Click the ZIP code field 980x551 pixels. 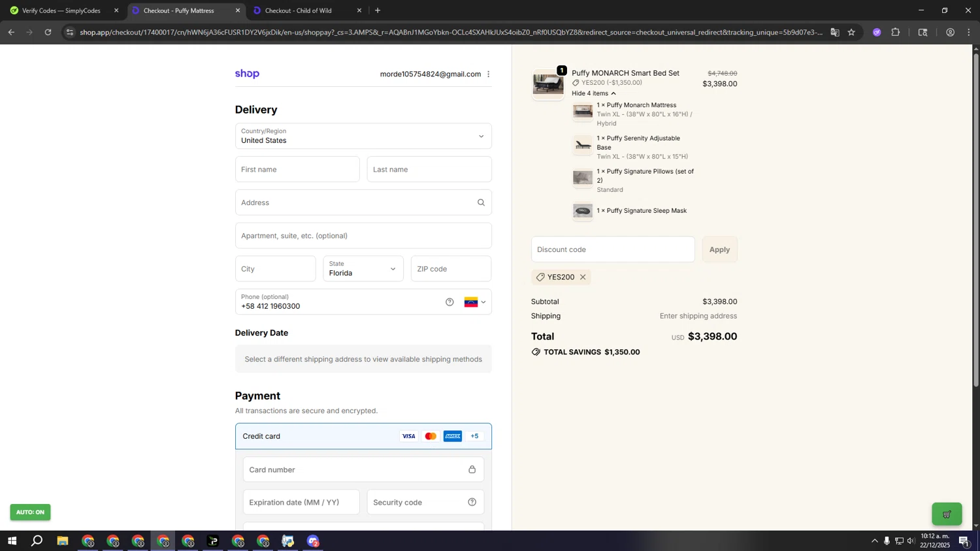pos(451,269)
